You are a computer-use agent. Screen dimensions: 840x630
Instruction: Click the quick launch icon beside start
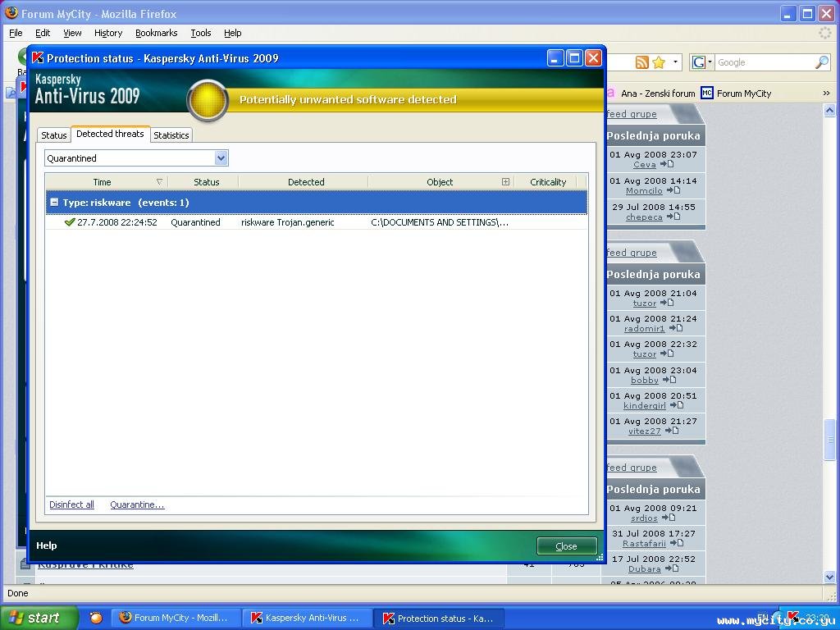coord(96,618)
